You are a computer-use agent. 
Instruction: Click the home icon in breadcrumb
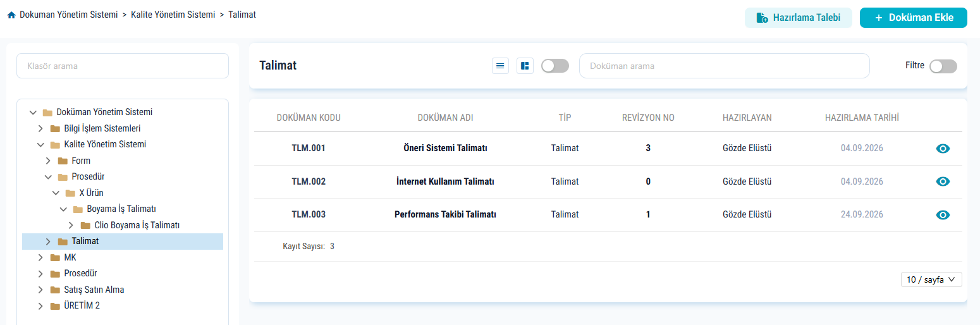point(11,15)
